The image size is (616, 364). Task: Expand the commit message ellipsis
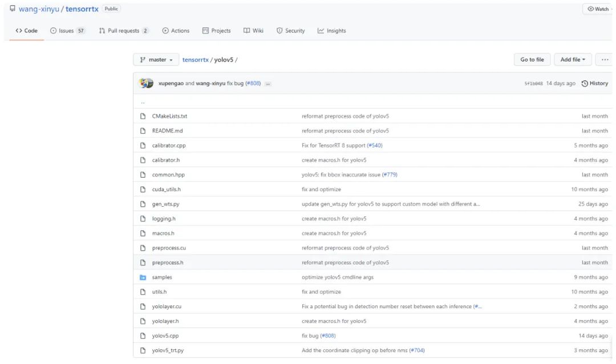click(x=268, y=84)
